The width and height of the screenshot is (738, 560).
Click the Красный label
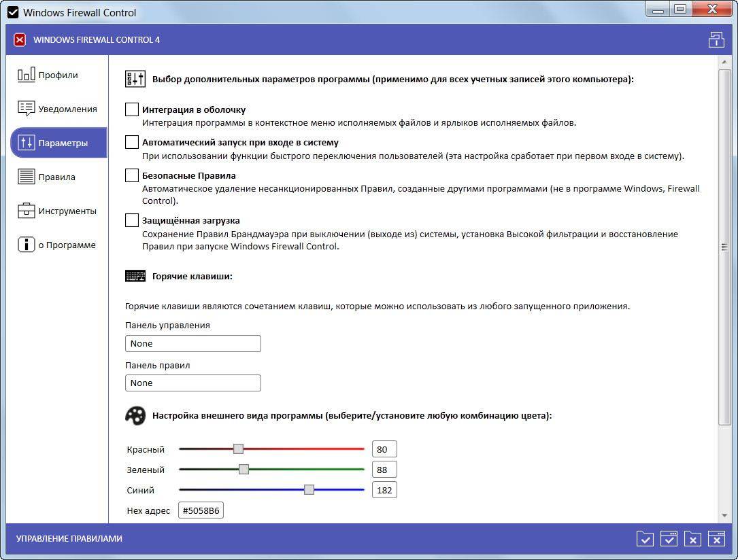pyautogui.click(x=146, y=449)
